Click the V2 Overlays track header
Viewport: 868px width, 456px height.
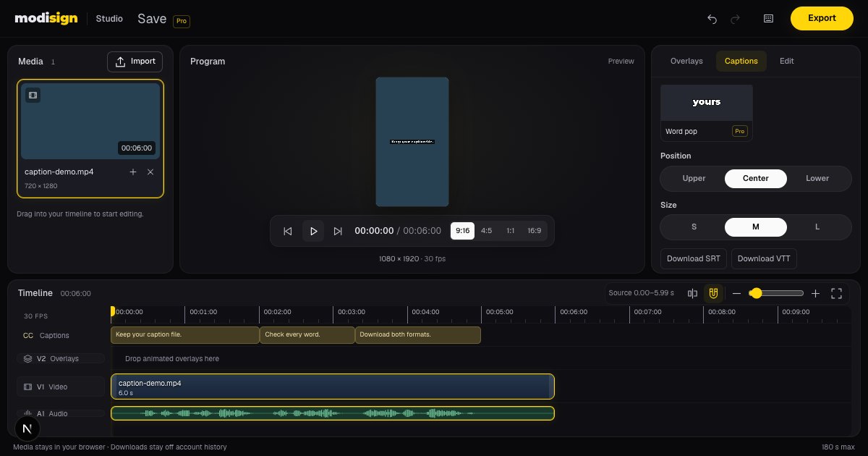[x=61, y=358]
